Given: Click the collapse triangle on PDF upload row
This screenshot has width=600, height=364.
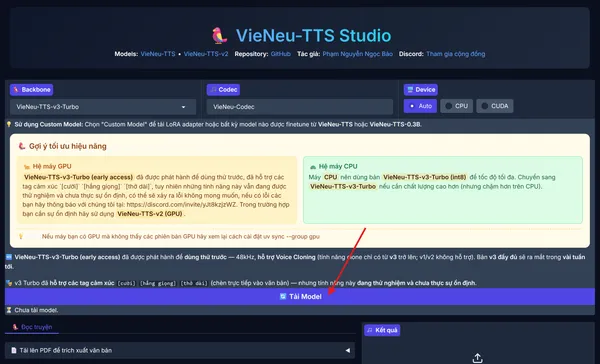Looking at the screenshot, I should 347,350.
